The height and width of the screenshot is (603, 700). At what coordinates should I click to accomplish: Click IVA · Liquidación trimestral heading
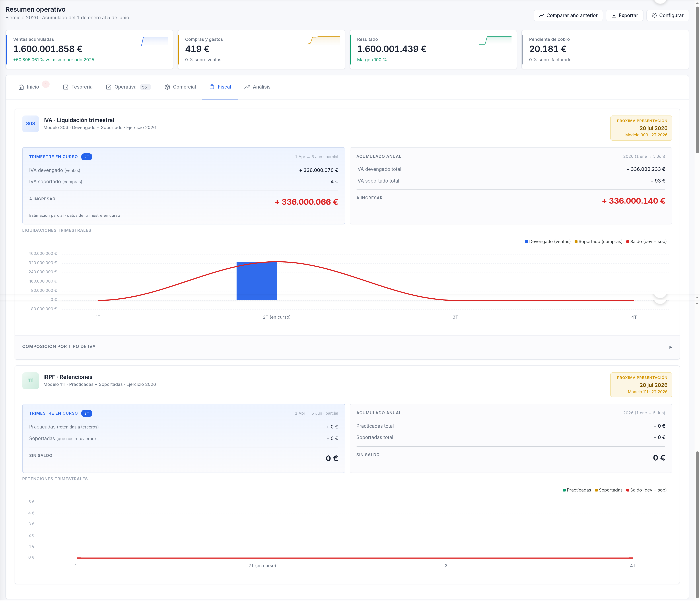click(x=79, y=120)
